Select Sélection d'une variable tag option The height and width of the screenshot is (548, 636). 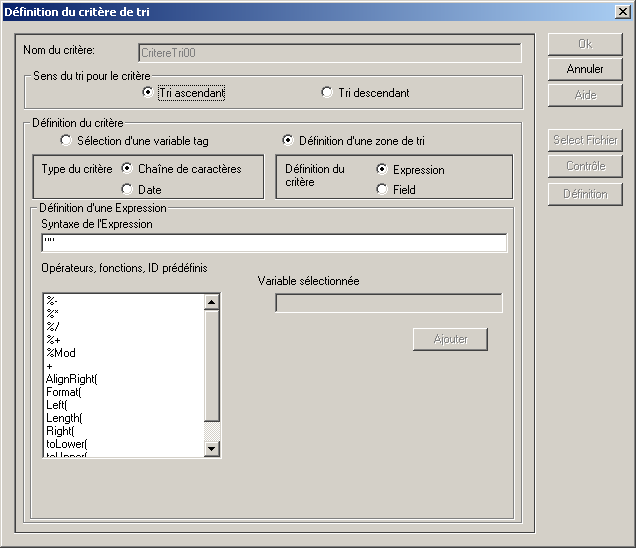pos(67,141)
